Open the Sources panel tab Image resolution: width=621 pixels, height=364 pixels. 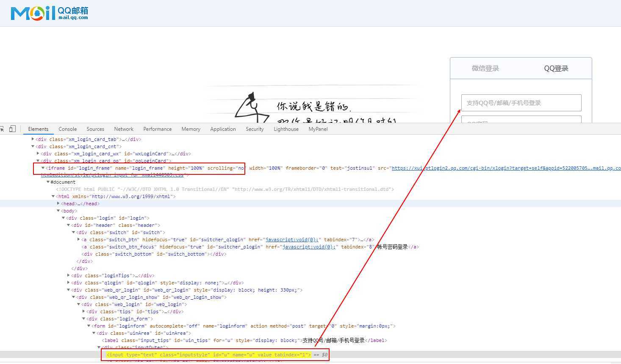(95, 129)
